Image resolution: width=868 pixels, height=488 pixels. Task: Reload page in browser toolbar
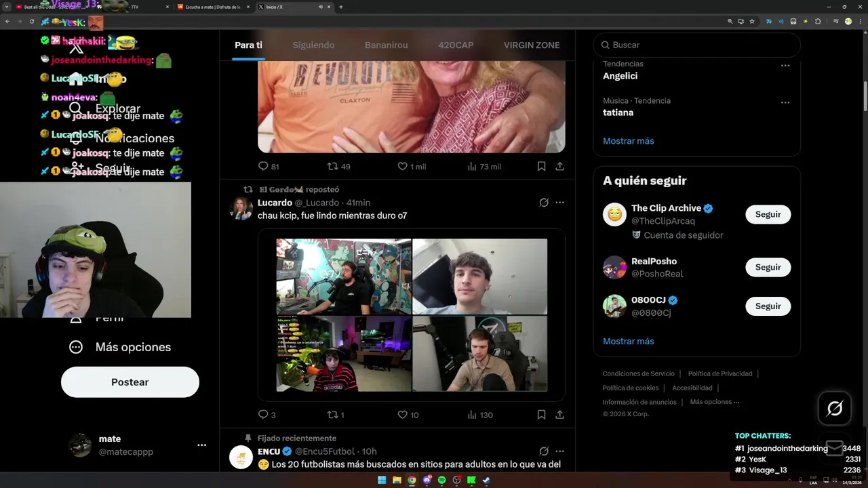click(x=31, y=21)
